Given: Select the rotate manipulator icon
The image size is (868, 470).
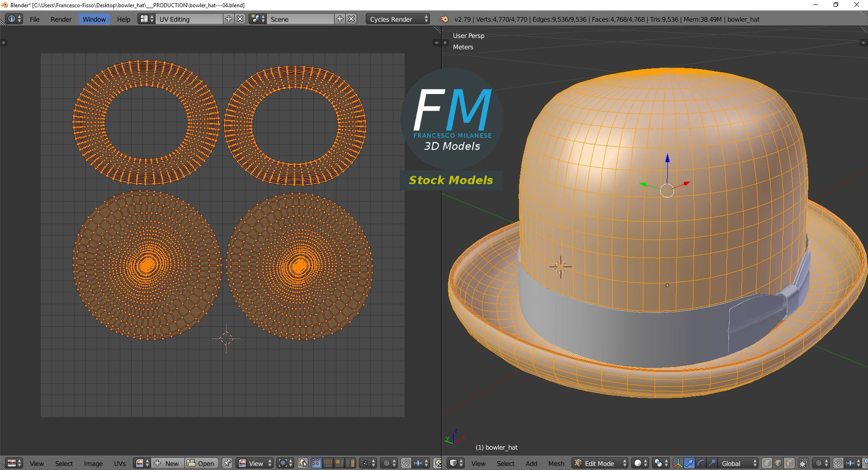Looking at the screenshot, I should tap(700, 463).
